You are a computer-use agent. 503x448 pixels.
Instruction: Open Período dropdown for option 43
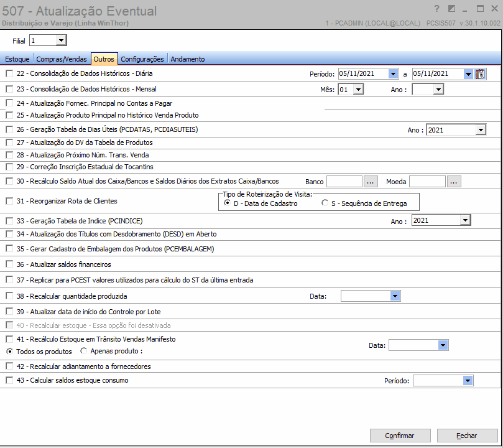tap(468, 381)
